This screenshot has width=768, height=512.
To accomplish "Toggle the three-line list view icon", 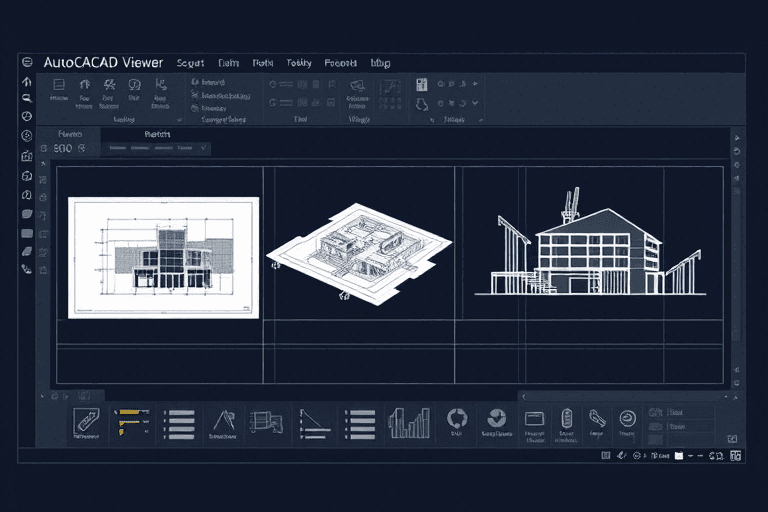I will pos(177,422).
